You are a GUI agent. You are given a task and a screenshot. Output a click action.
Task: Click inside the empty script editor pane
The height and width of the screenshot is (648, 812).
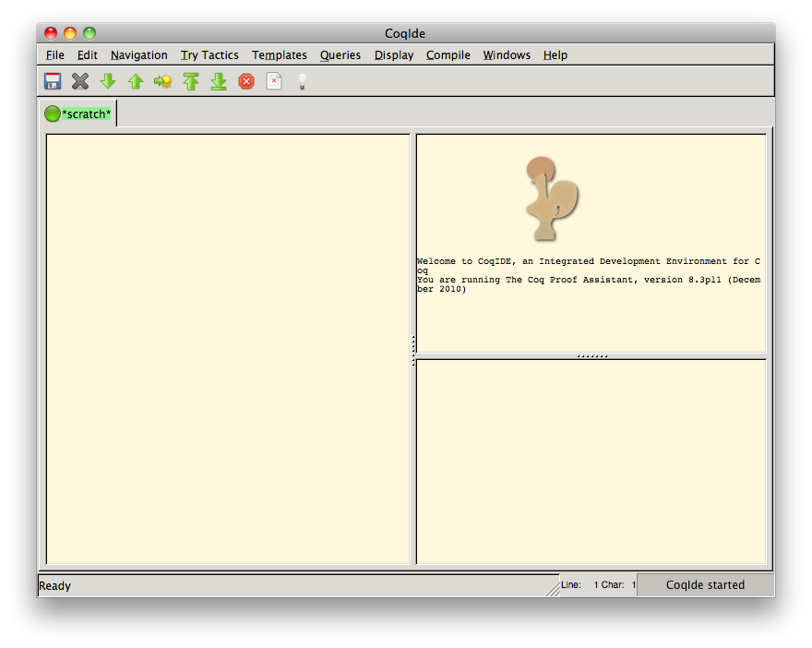click(228, 349)
